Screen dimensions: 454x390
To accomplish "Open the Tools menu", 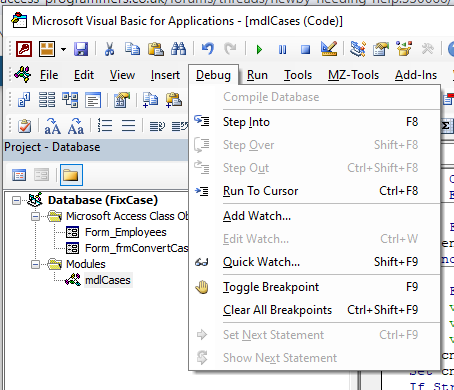I will (298, 75).
